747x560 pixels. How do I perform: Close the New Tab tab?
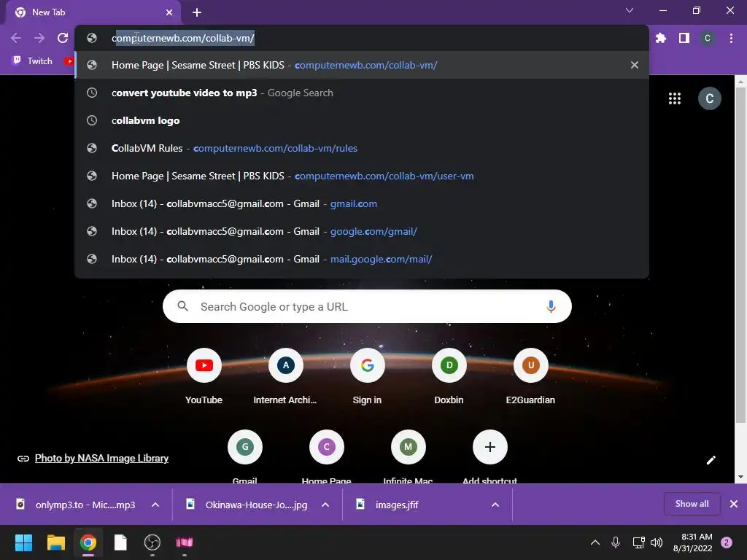click(x=169, y=12)
